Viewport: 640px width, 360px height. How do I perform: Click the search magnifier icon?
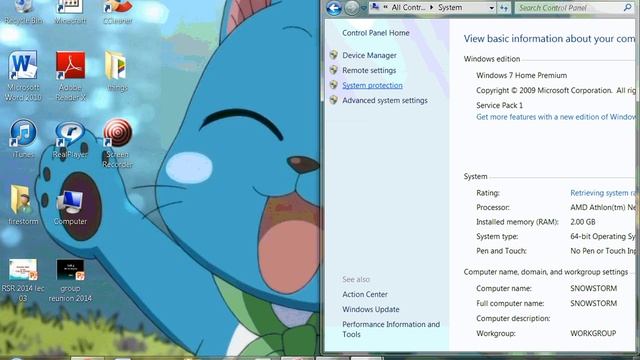pos(627,7)
